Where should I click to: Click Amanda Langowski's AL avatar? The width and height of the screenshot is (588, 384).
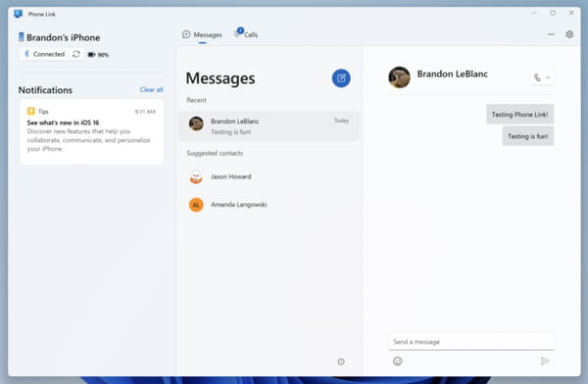(x=196, y=205)
